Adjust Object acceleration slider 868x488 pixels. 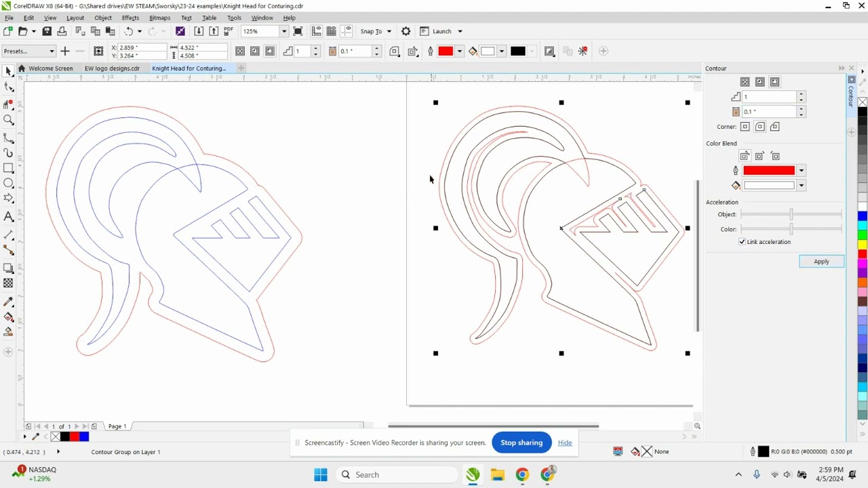pos(791,214)
